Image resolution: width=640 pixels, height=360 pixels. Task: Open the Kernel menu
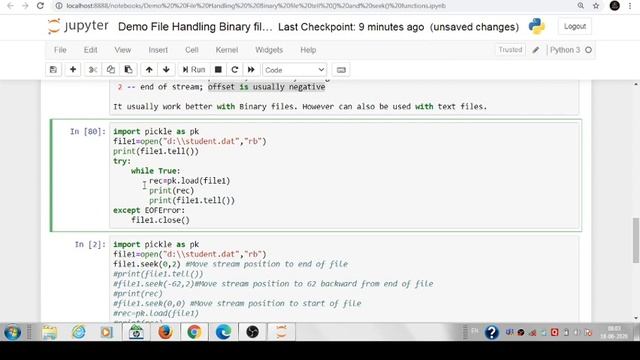(227, 50)
